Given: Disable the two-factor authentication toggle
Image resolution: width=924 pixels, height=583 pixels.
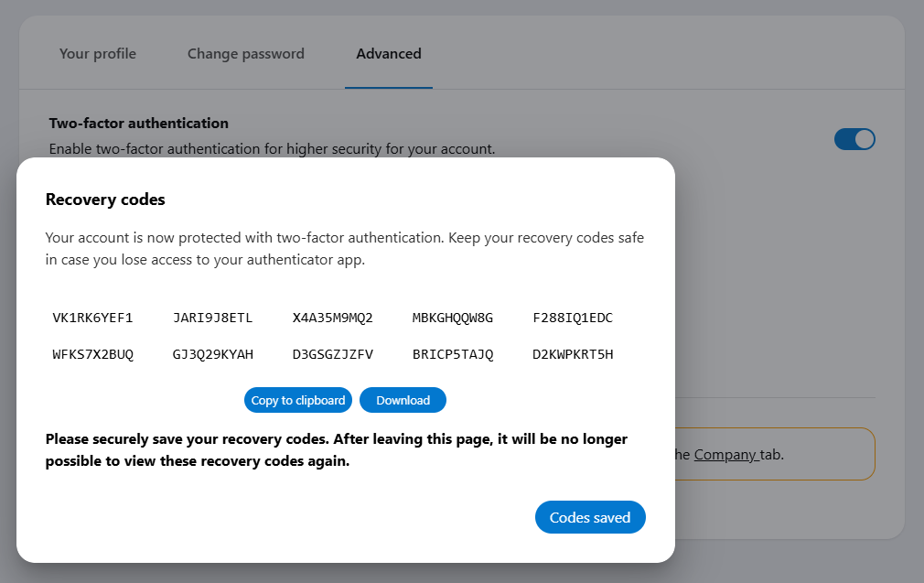Looking at the screenshot, I should click(x=854, y=139).
